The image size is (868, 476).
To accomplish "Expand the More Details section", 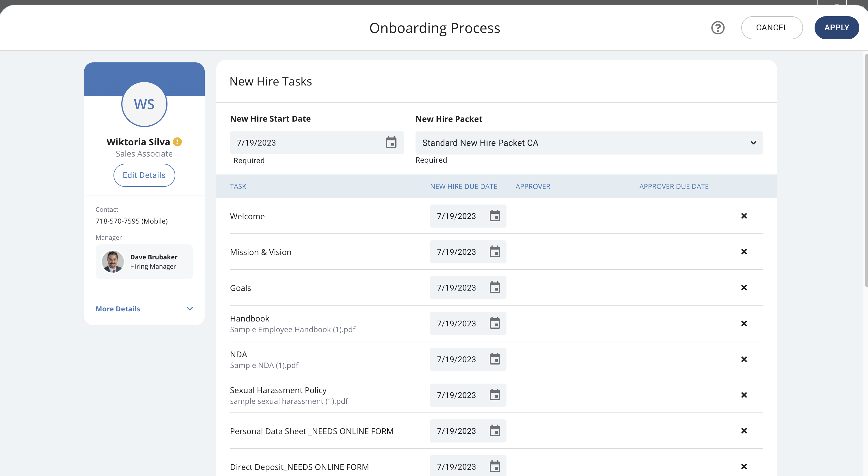I will point(144,309).
